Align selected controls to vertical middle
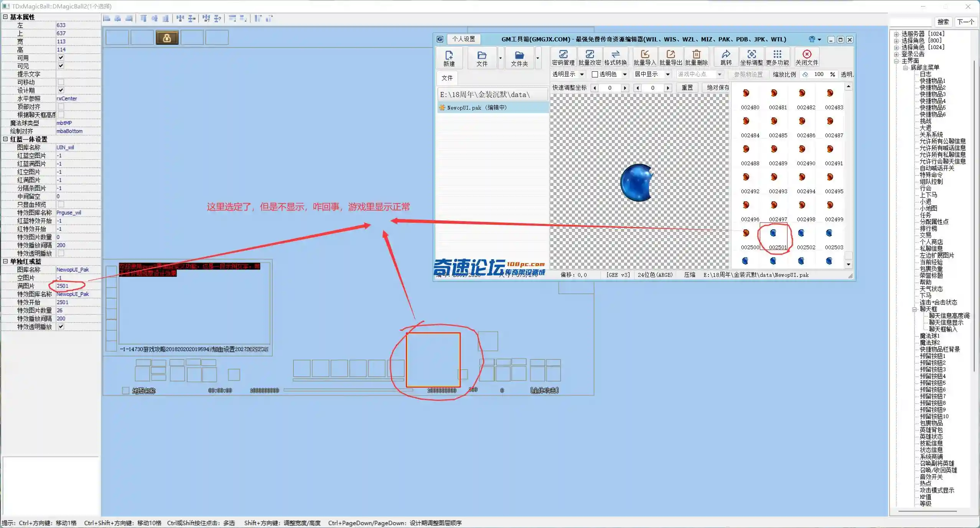Image resolution: width=980 pixels, height=528 pixels. tap(155, 18)
